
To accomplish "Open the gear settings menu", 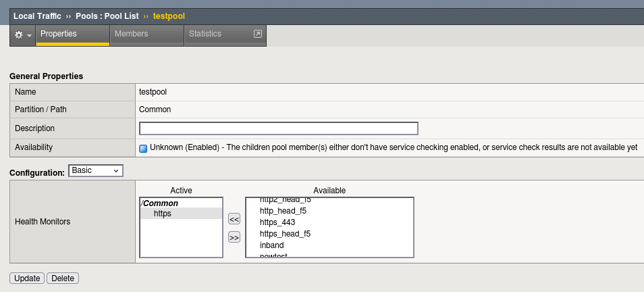I will tap(23, 35).
